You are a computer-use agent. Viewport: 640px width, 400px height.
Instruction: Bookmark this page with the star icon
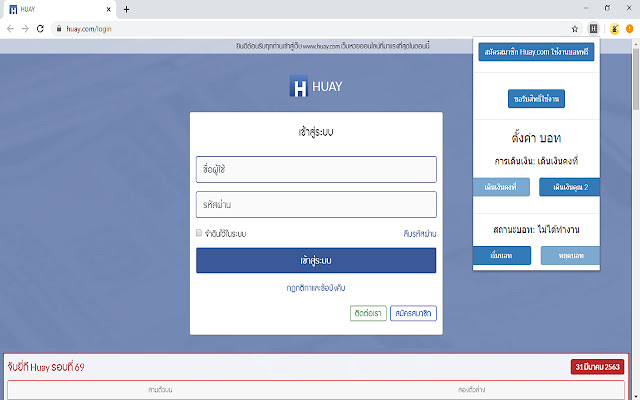click(x=575, y=29)
